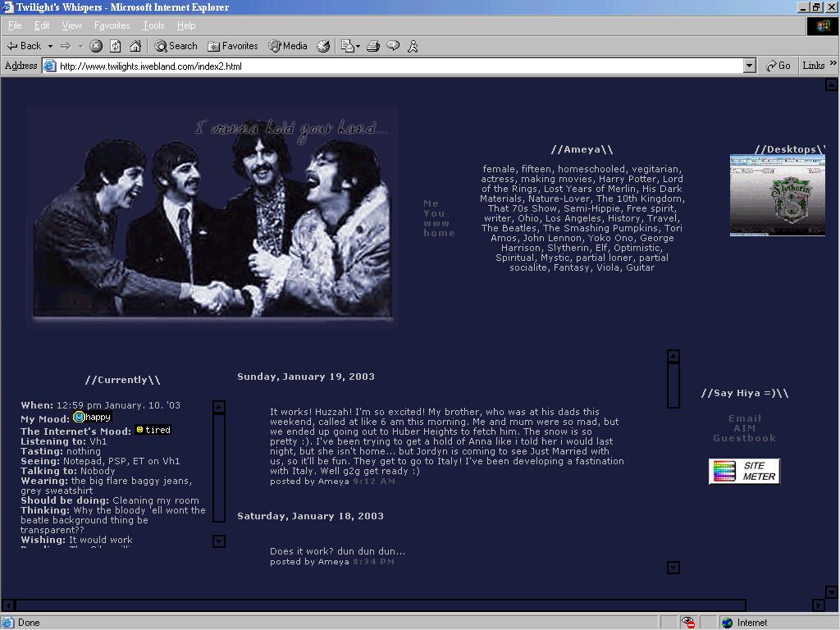The width and height of the screenshot is (840, 630).
Task: Open the Favorites toolbar button
Action: [233, 46]
